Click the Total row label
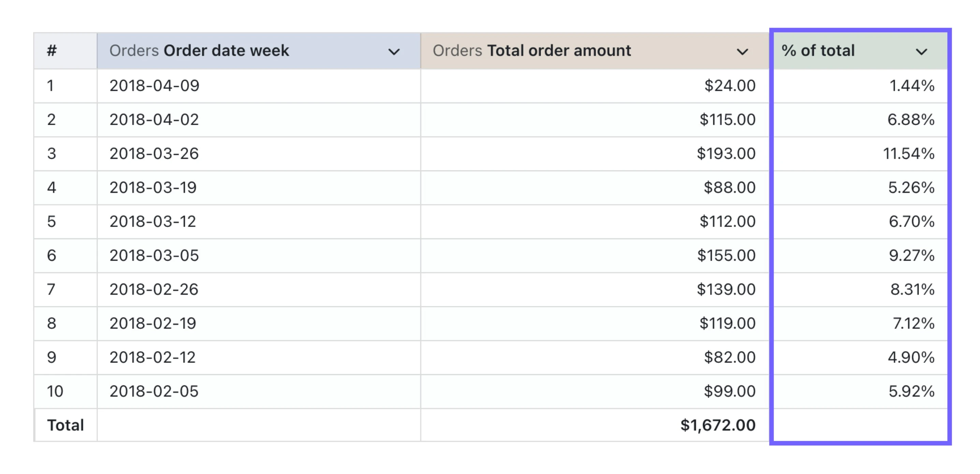The height and width of the screenshot is (474, 980). tap(65, 425)
